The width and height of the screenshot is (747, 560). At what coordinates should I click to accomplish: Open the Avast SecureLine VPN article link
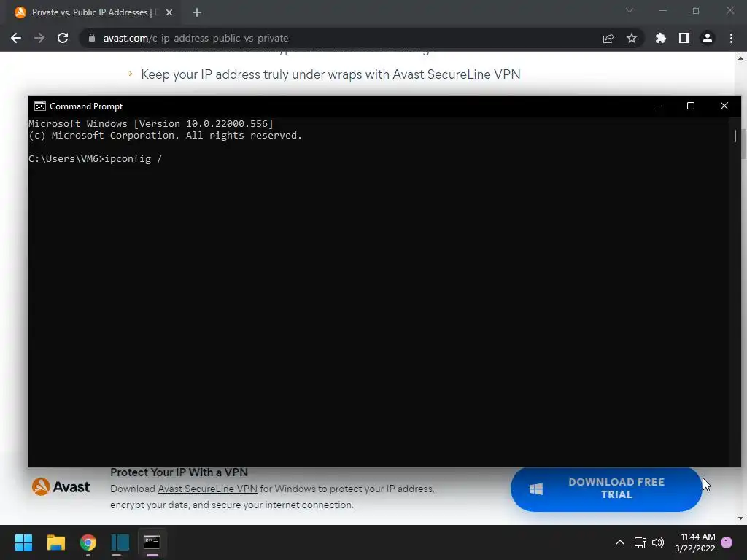tap(330, 74)
